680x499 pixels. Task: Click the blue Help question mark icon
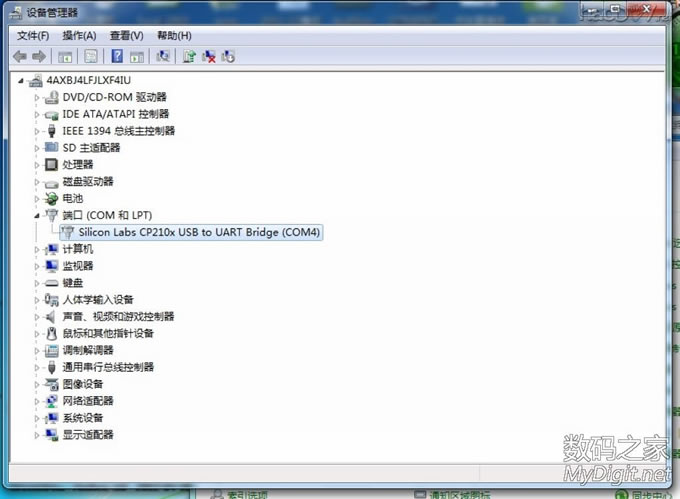pos(117,56)
